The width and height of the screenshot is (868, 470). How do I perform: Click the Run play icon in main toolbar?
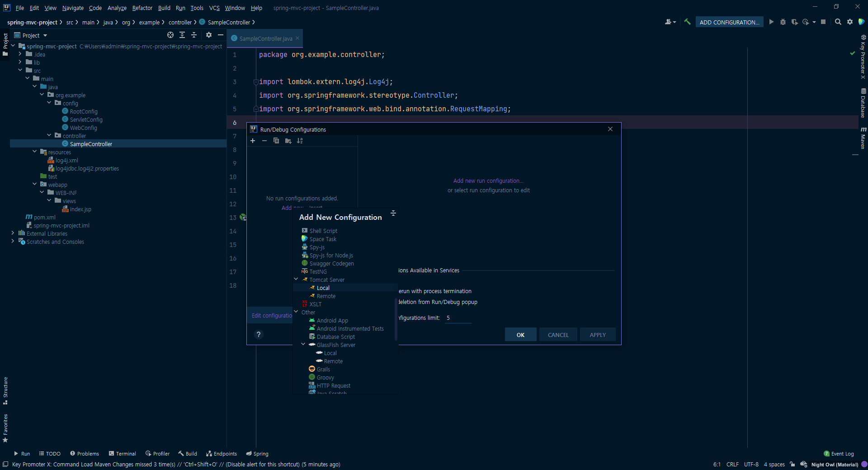pyautogui.click(x=771, y=22)
